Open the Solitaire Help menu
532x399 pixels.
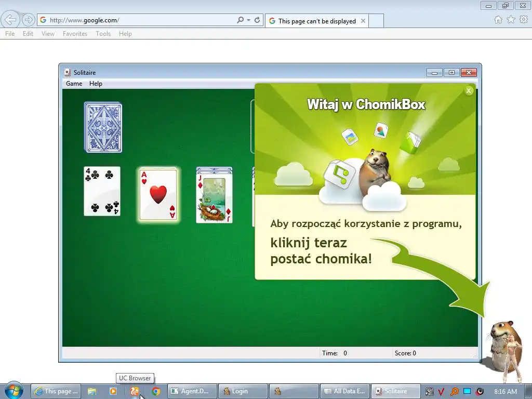[96, 84]
